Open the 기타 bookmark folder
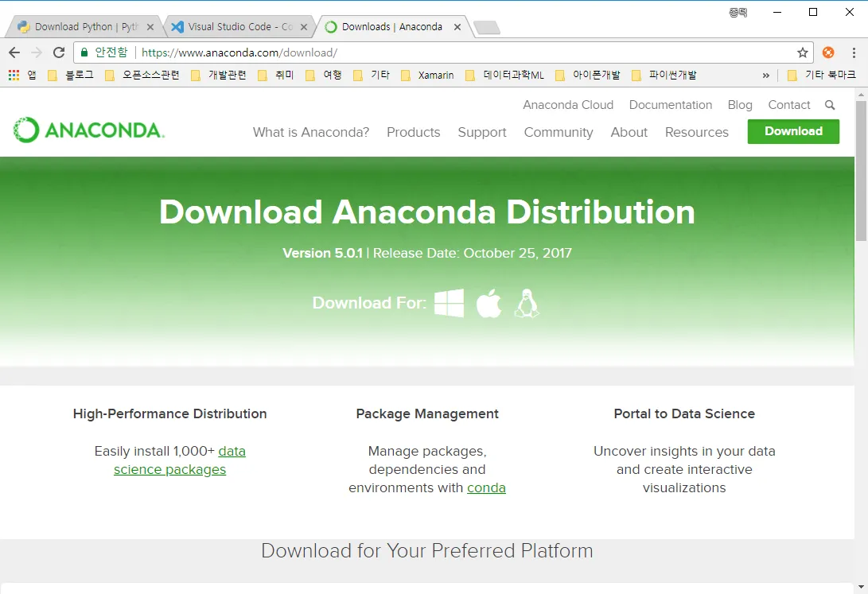Viewport: 868px width, 594px height. tap(372, 75)
